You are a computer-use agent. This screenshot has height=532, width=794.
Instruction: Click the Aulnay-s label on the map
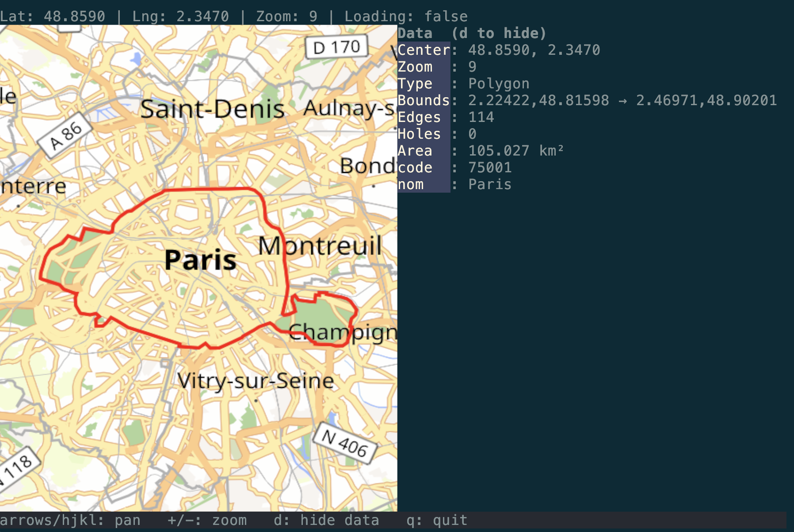tap(349, 108)
